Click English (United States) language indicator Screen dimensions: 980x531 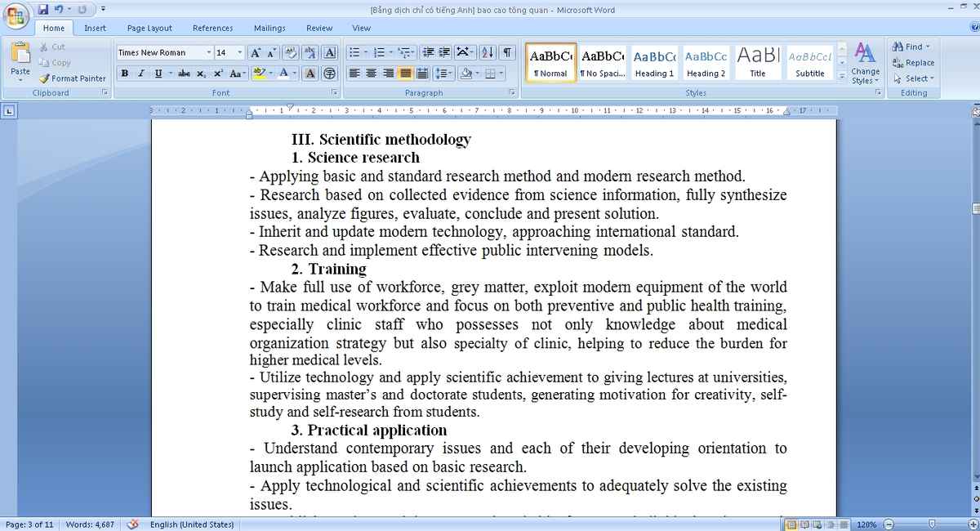tap(192, 524)
